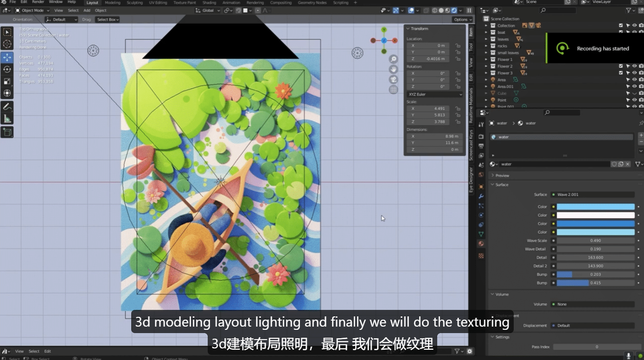Screen dimensions: 644x360
Task: Click the zoom magnifier gizmo in viewport
Action: click(393, 59)
